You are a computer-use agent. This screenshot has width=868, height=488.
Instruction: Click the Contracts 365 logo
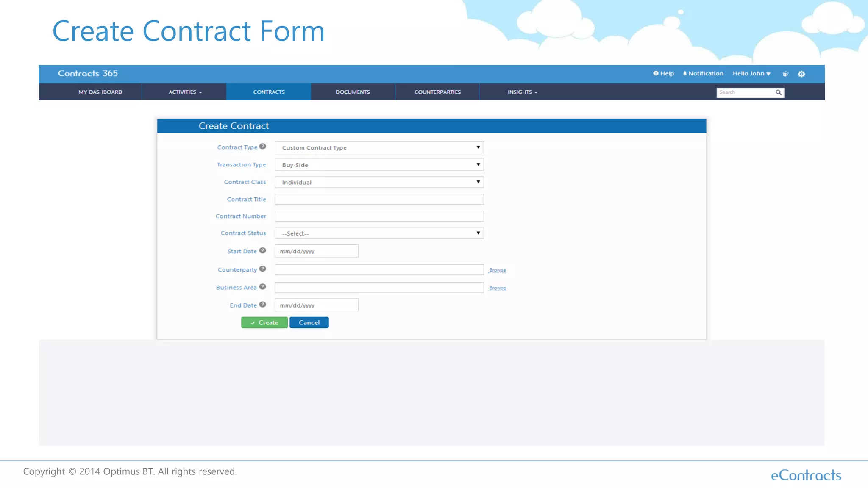pyautogui.click(x=88, y=73)
